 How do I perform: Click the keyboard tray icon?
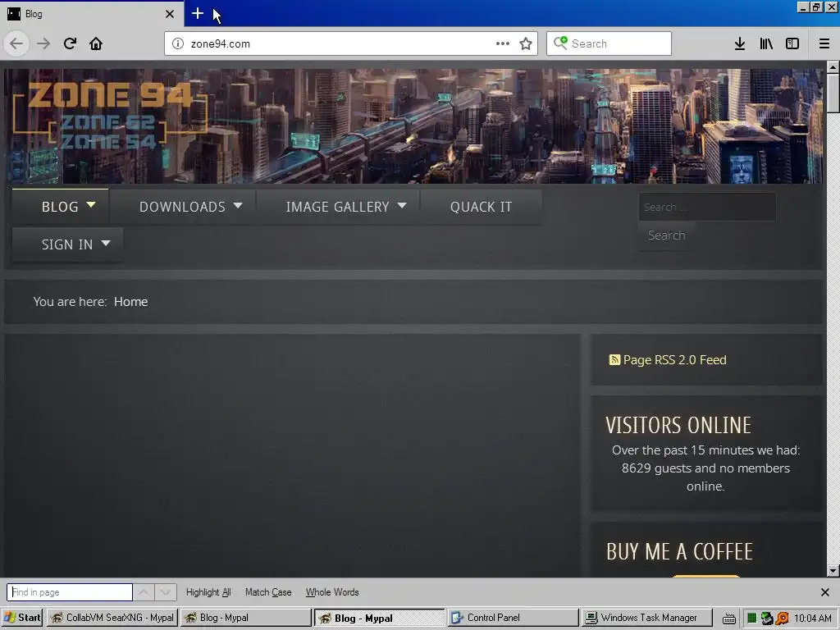[x=728, y=619]
